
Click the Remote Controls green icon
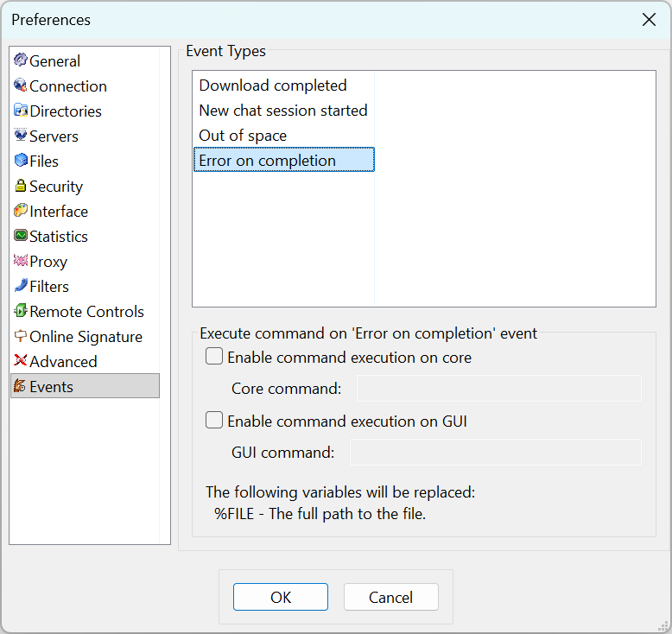[20, 310]
